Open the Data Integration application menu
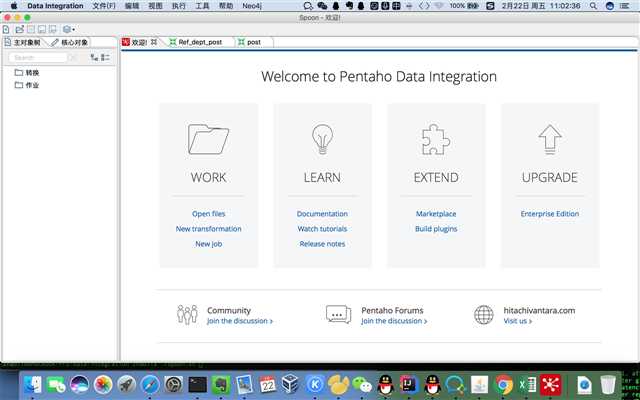 (x=55, y=6)
